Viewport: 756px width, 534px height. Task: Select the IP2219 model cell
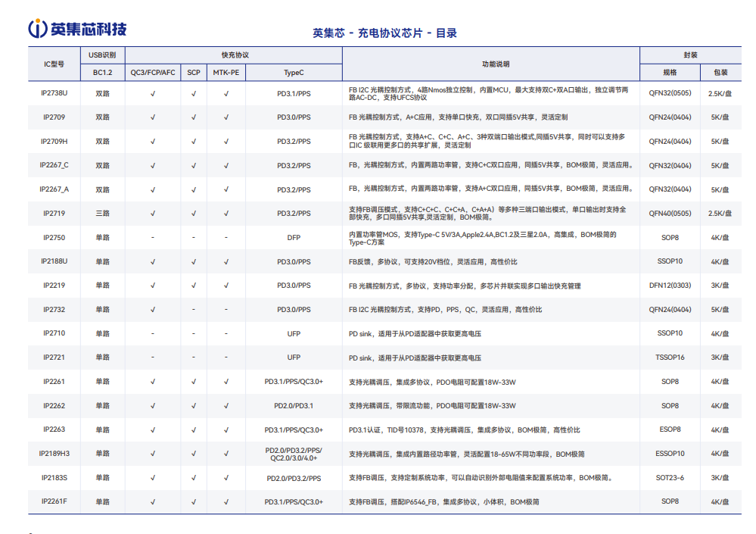click(x=54, y=285)
